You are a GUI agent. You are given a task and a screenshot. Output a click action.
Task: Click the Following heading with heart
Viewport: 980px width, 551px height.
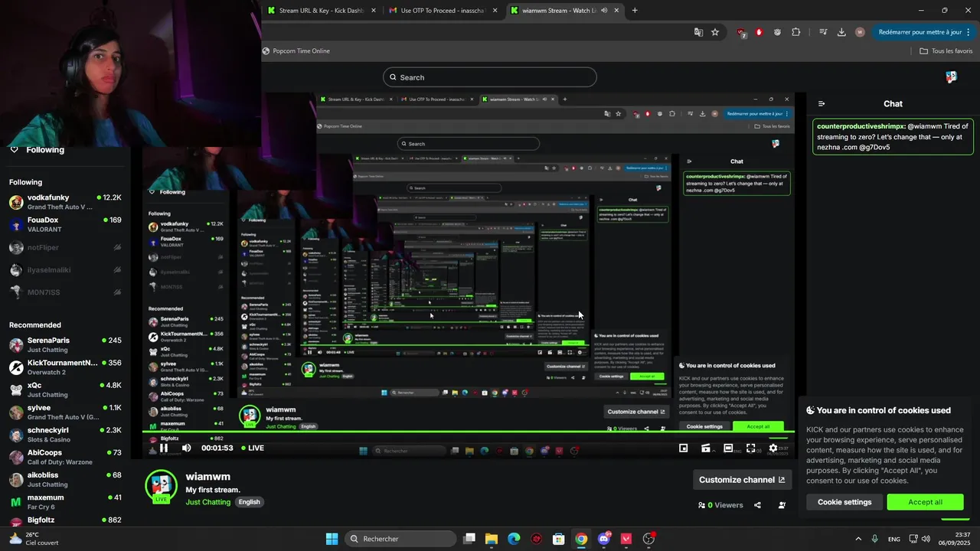click(x=37, y=150)
